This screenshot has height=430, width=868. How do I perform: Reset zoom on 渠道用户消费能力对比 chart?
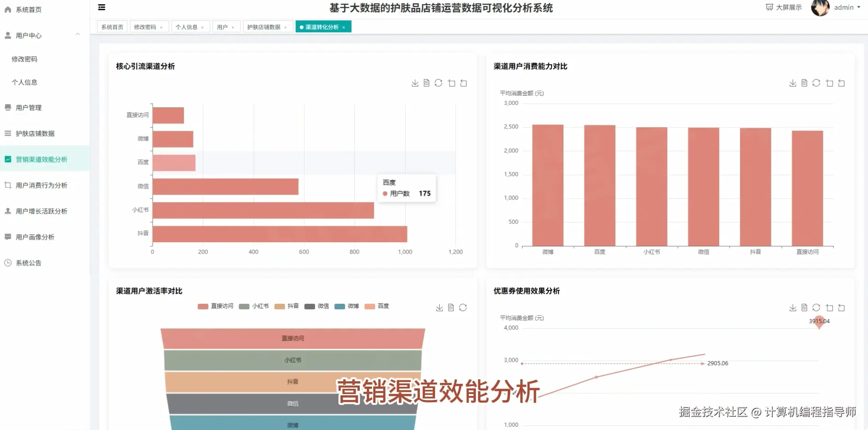point(841,83)
